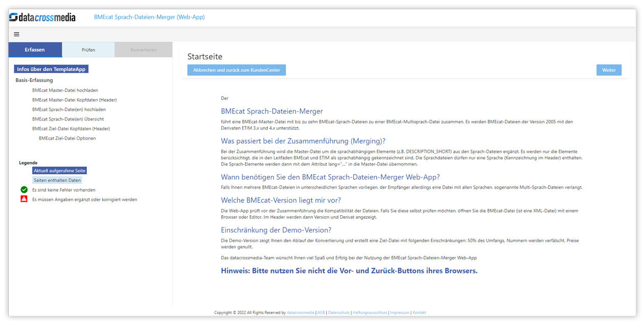Viewport: 644px width, 325px height.
Task: Open BMEcat Master-Datei hochladen page
Action: click(65, 90)
